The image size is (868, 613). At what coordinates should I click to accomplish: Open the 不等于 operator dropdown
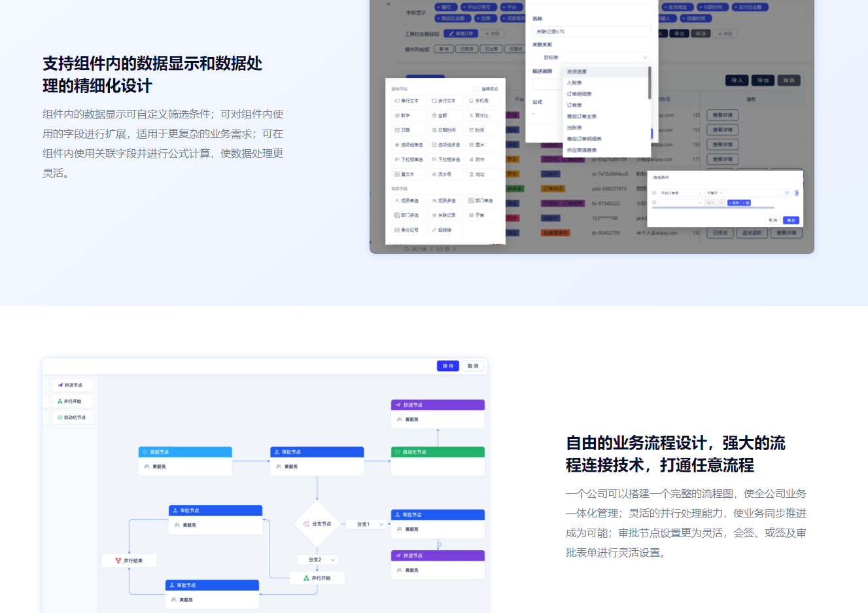(x=714, y=193)
